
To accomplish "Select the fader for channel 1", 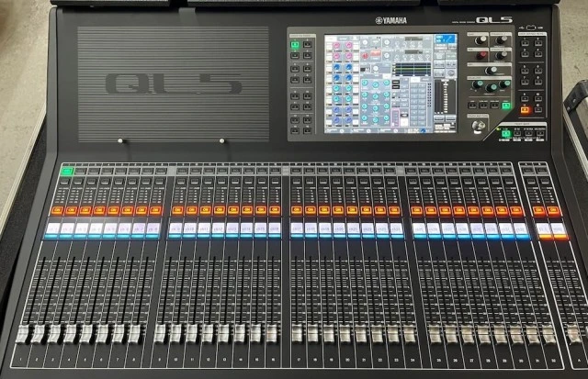I will pyautogui.click(x=22, y=334).
